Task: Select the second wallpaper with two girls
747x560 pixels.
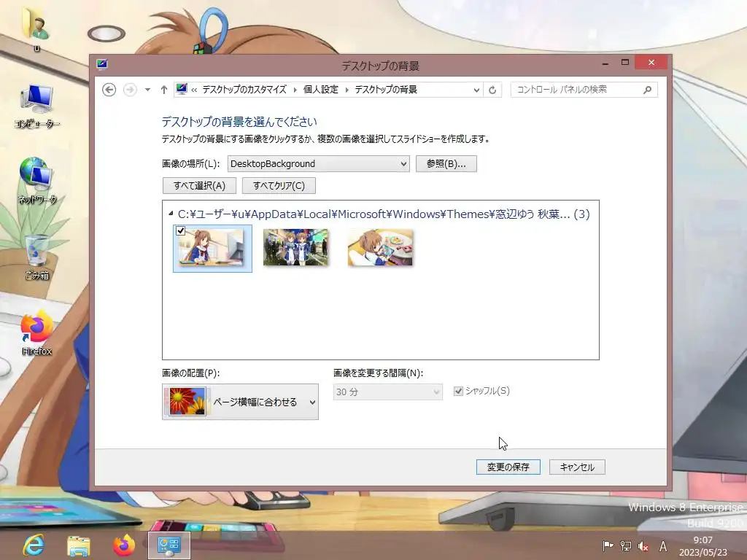Action: [x=296, y=247]
